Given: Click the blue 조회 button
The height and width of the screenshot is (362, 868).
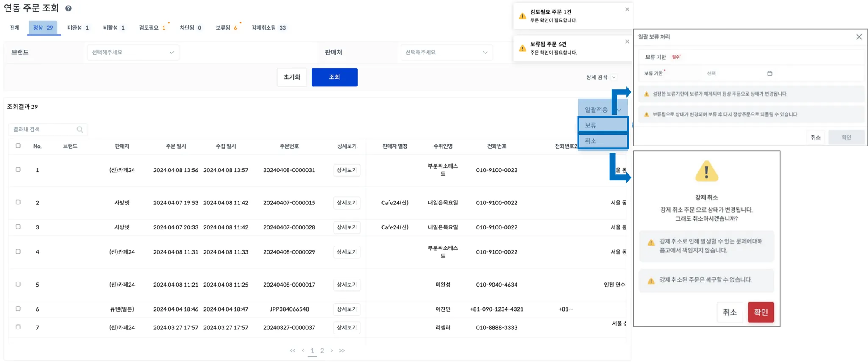Looking at the screenshot, I should (334, 77).
